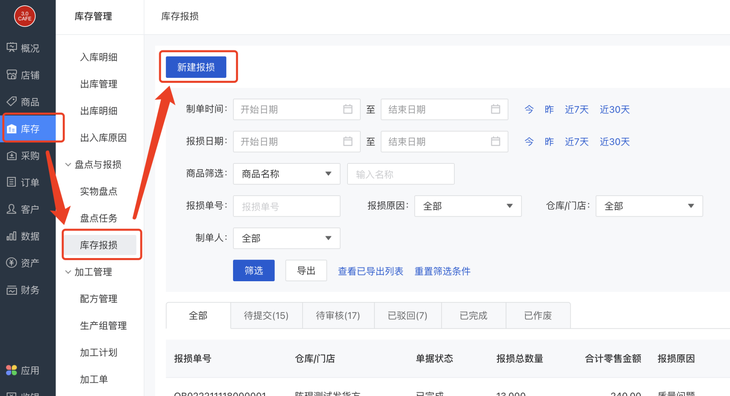Image resolution: width=730 pixels, height=396 pixels.
Task: Focus the 报损日期 结束日期 field
Action: pos(444,141)
